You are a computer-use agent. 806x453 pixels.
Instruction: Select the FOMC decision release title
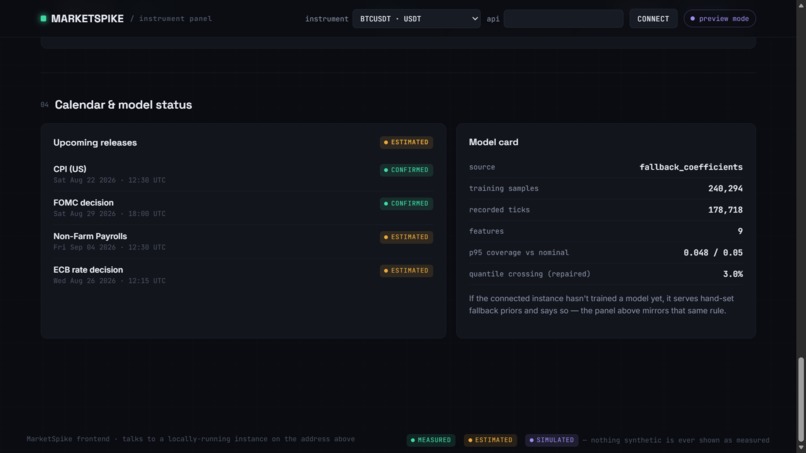click(83, 203)
